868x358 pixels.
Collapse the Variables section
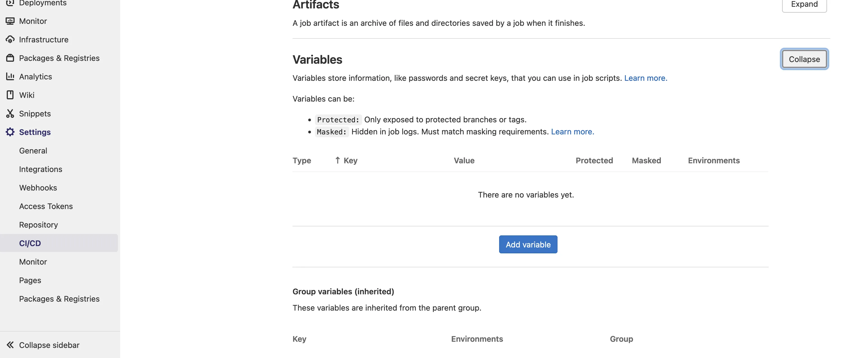804,59
